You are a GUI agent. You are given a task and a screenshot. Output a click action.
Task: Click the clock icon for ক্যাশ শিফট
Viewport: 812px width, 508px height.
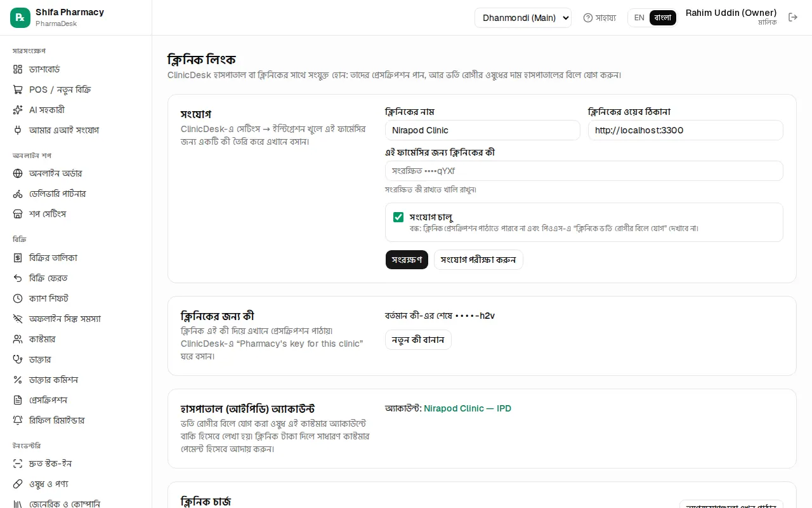[x=18, y=298]
